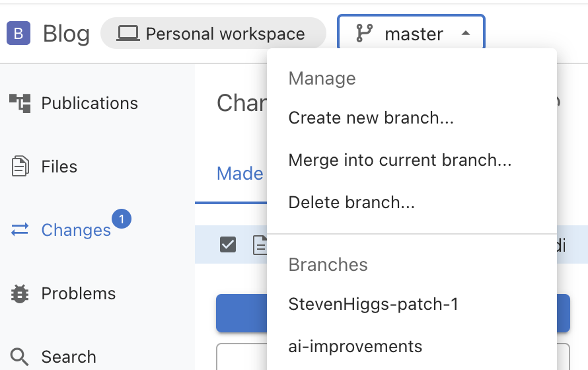
Task: Switch to StevenHiggs-patch-1 branch
Action: coord(373,305)
